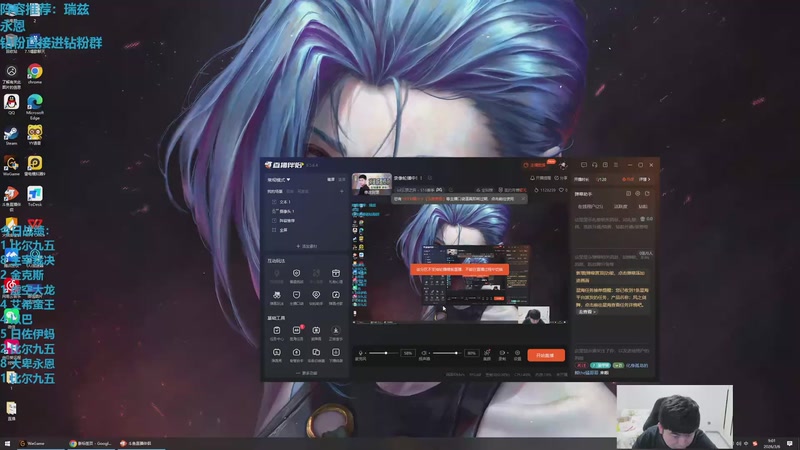800x450 pixels.
Task: Dismiss the notification banner with X
Action: (x=523, y=199)
